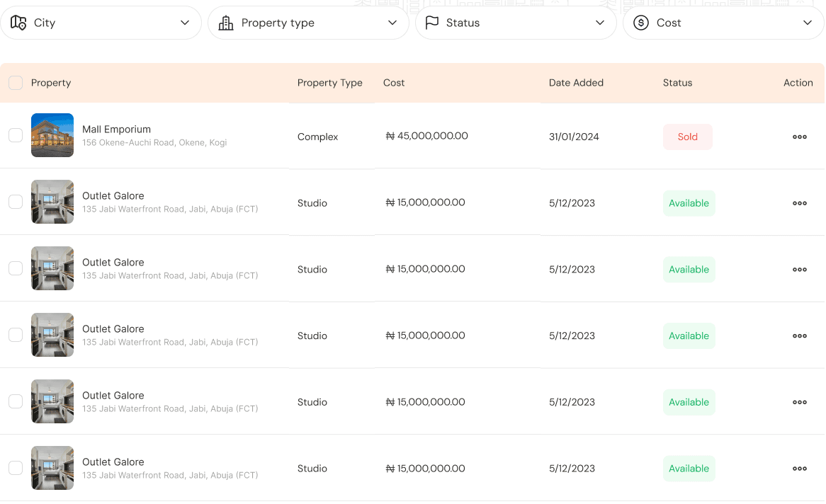Image resolution: width=826 pixels, height=504 pixels.
Task: Click the map icon in City filter
Action: point(18,23)
